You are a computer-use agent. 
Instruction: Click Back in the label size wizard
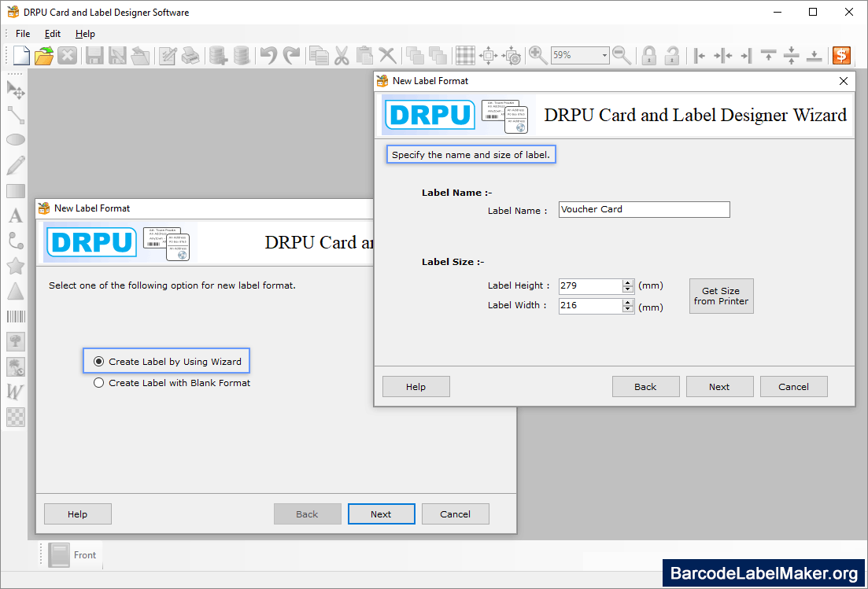coord(645,387)
